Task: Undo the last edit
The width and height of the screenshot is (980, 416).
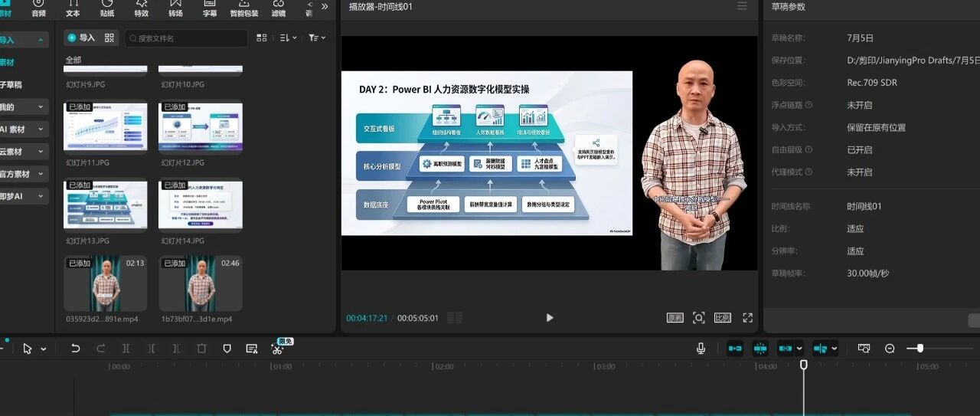Action: tap(75, 349)
